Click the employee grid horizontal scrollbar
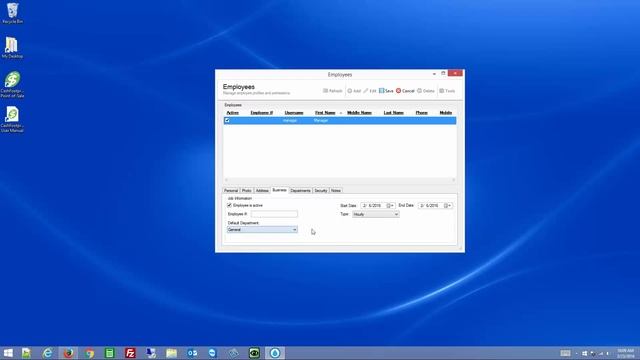640x360 pixels. (x=340, y=180)
